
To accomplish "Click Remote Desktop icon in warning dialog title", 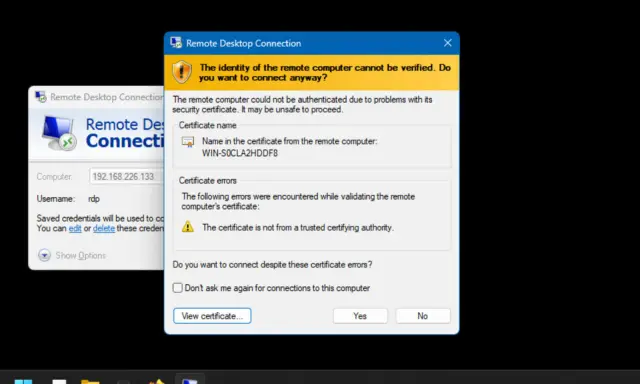I will coord(176,43).
